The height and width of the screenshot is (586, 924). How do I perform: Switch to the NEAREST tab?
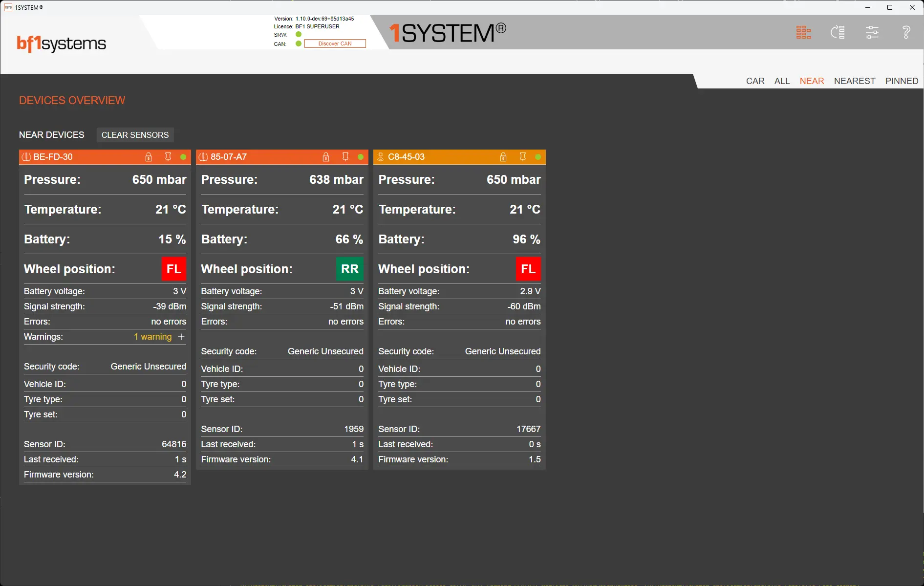pos(854,81)
